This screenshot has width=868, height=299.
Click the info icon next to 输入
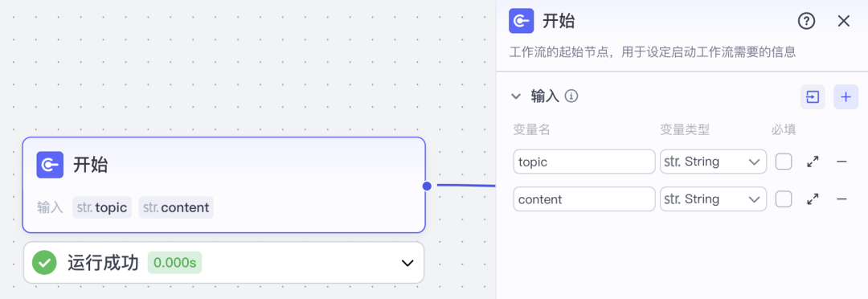(571, 96)
